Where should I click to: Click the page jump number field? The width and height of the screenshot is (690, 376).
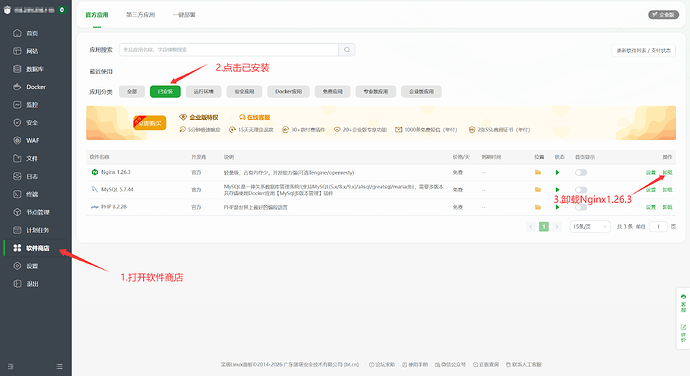click(x=658, y=227)
